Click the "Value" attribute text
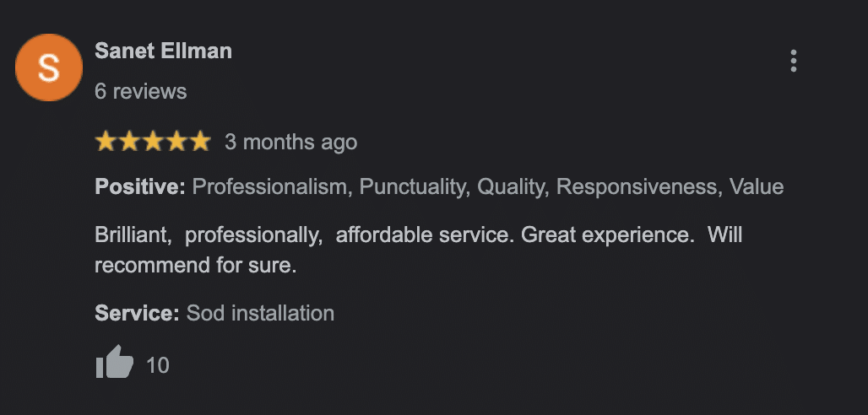The height and width of the screenshot is (415, 868). pos(757,186)
